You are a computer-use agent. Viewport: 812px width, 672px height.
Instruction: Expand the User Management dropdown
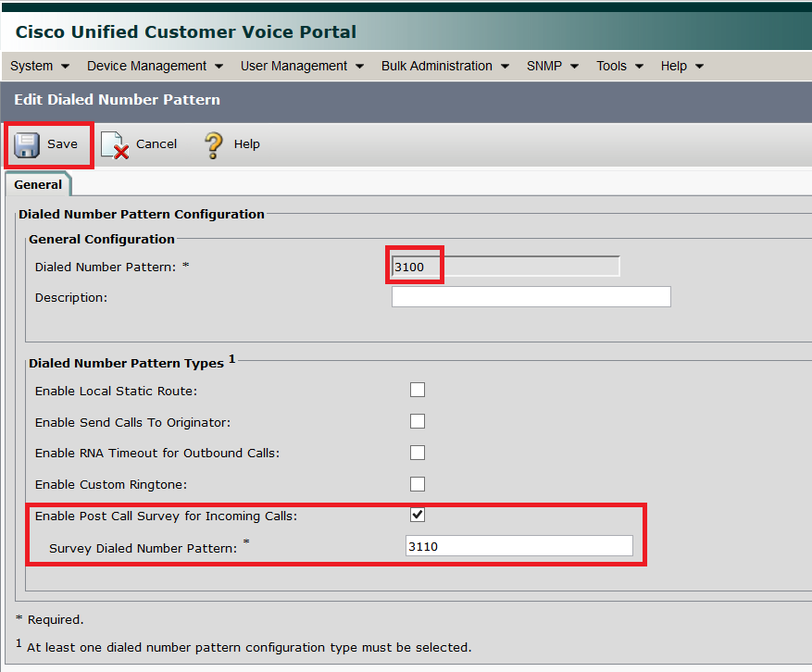295,66
